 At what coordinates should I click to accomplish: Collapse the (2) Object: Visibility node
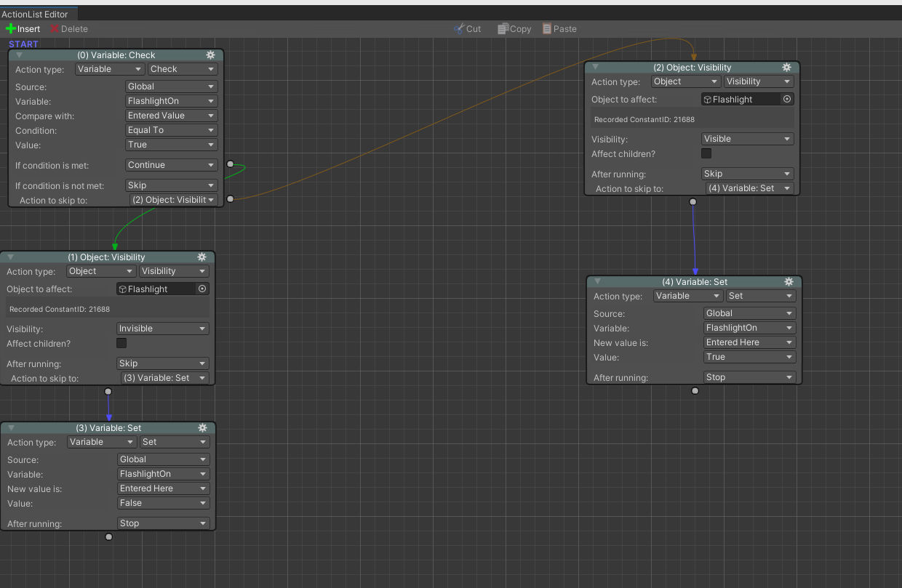596,68
